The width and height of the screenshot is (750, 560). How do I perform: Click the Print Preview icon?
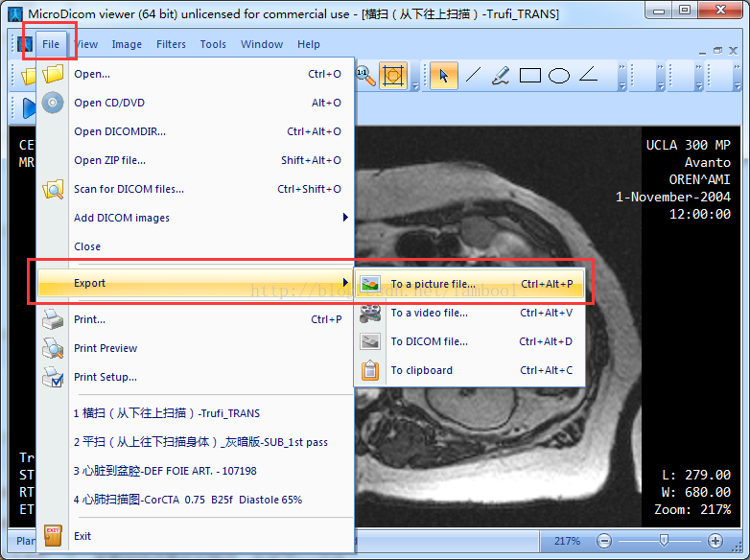coord(53,348)
